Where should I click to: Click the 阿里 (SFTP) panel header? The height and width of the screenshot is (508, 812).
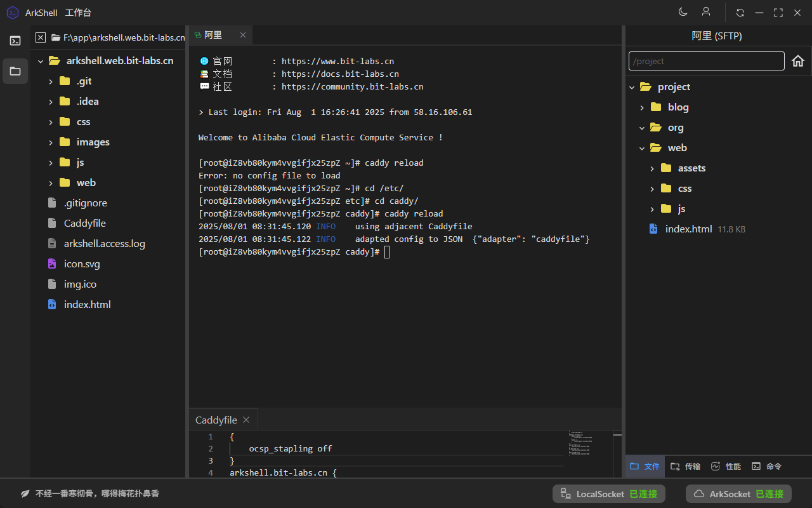(x=717, y=36)
